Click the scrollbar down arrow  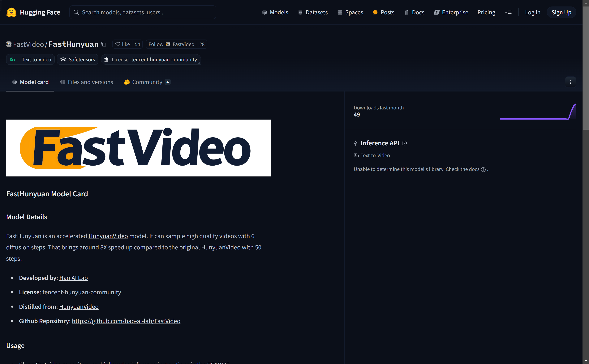[x=586, y=361]
